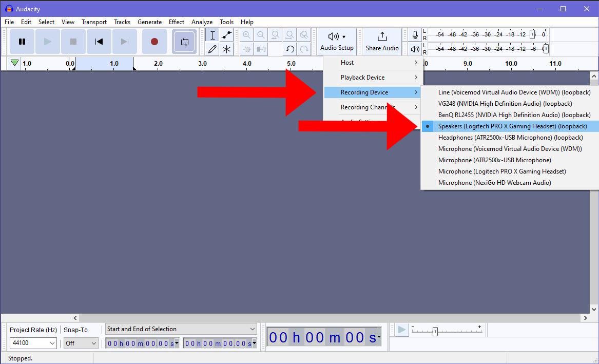Click the green timeline options triangle
Viewport: 599px width, 364px height.
(14, 63)
